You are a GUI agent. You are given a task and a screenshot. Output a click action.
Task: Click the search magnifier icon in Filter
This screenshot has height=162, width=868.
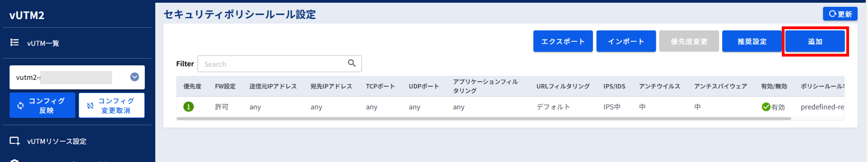click(352, 63)
